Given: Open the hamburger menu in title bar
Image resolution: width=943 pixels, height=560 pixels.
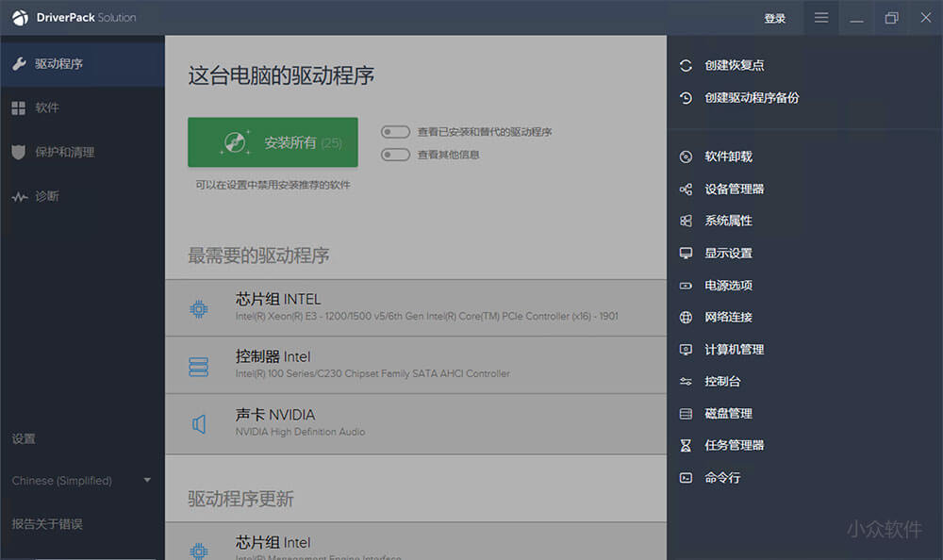Looking at the screenshot, I should (821, 18).
